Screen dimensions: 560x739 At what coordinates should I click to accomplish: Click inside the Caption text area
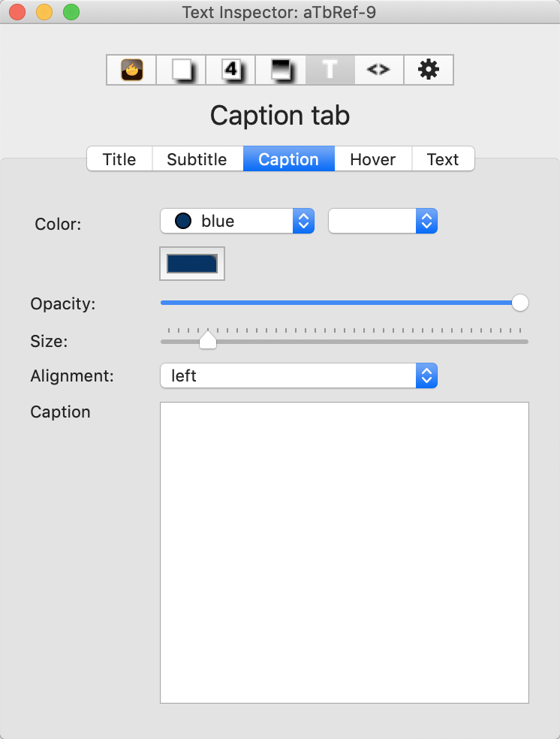(x=344, y=552)
